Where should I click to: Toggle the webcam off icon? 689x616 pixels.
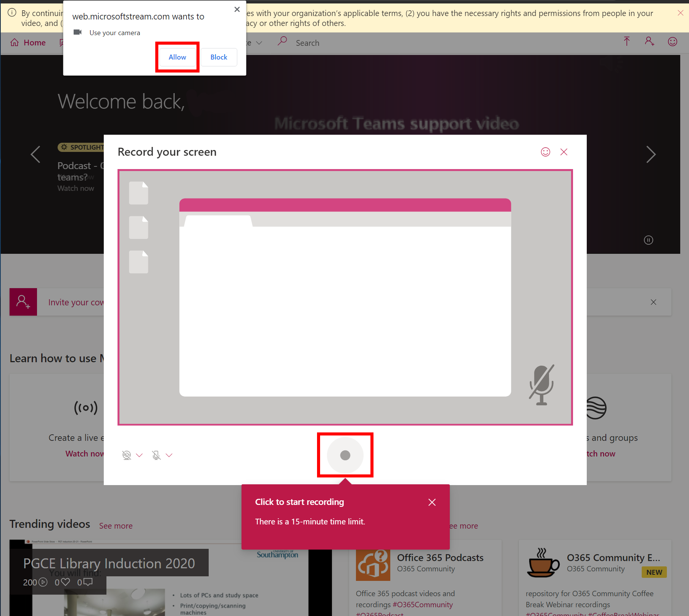click(x=127, y=455)
